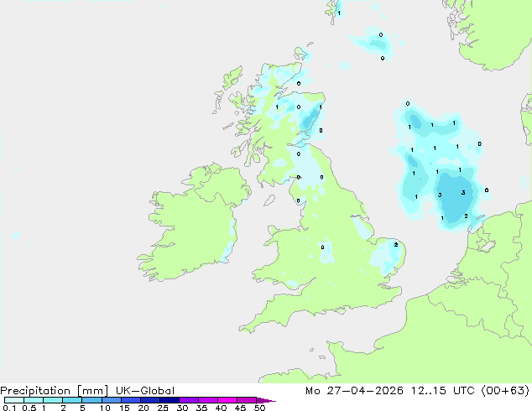Image resolution: width=532 pixels, height=411 pixels.
Task: Select the 0.5–1 mm legend swatch
Action: (34, 400)
